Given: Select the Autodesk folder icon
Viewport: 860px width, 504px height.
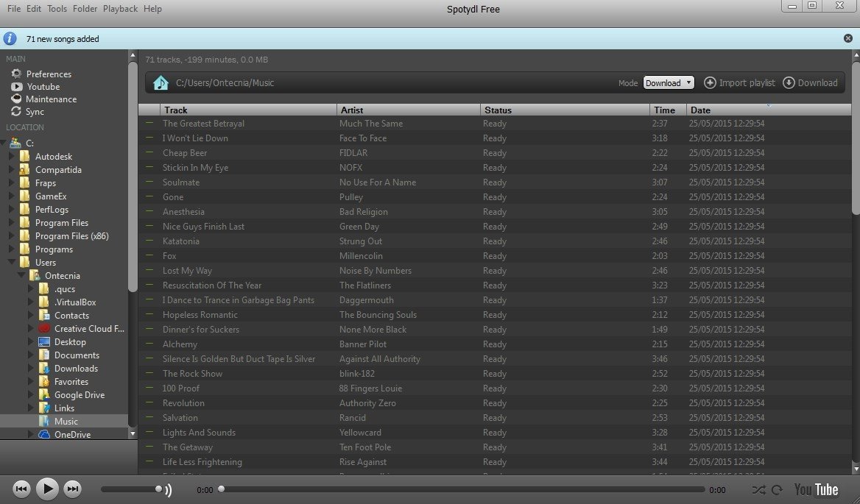Looking at the screenshot, I should pos(24,156).
